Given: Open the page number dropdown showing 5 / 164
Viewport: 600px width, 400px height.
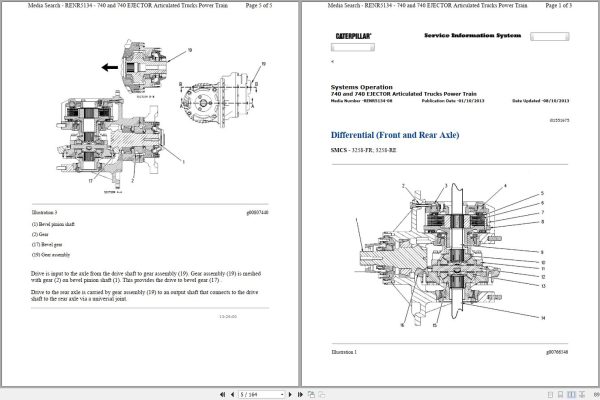Looking at the screenshot, I should point(282,394).
